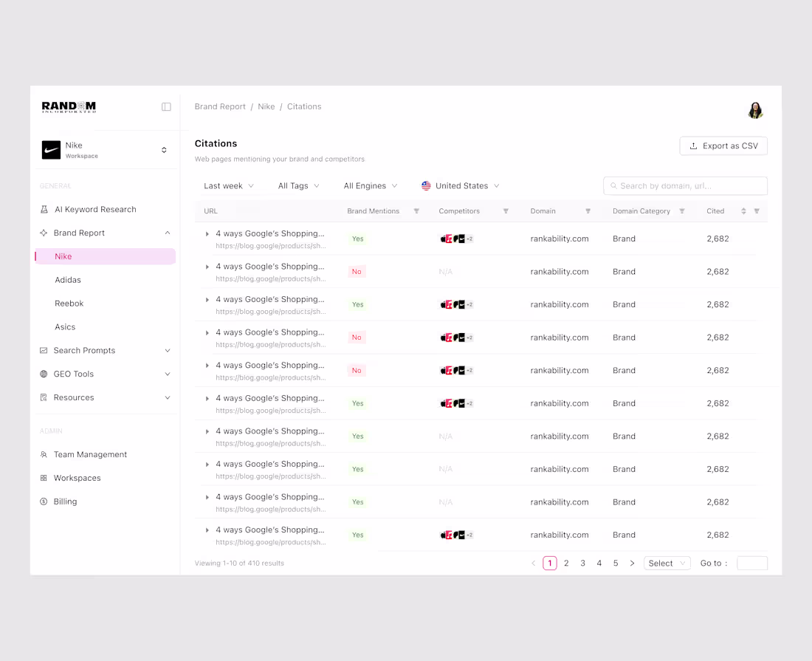
Task: Select page 1 in pagination
Action: [550, 564]
